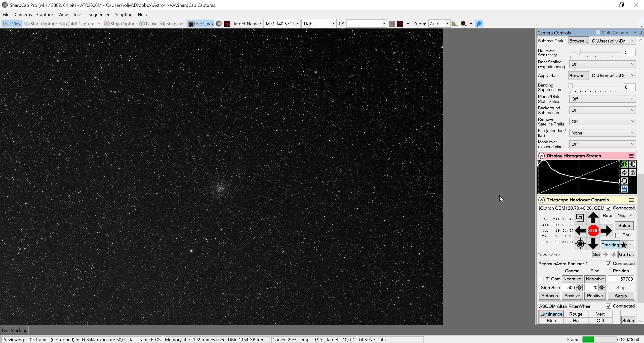Screen dimensions: 644x343
Task: Click the blue plug hardware icon
Action: coord(479,24)
